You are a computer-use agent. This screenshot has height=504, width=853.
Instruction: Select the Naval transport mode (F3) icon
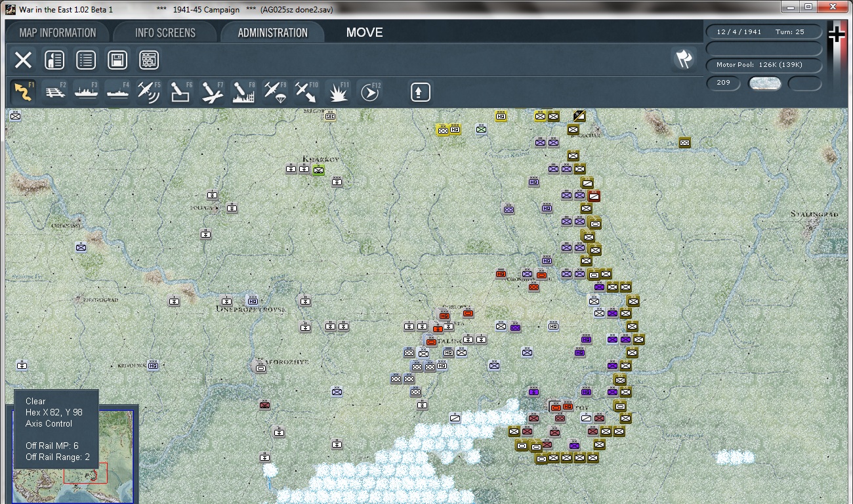point(86,93)
